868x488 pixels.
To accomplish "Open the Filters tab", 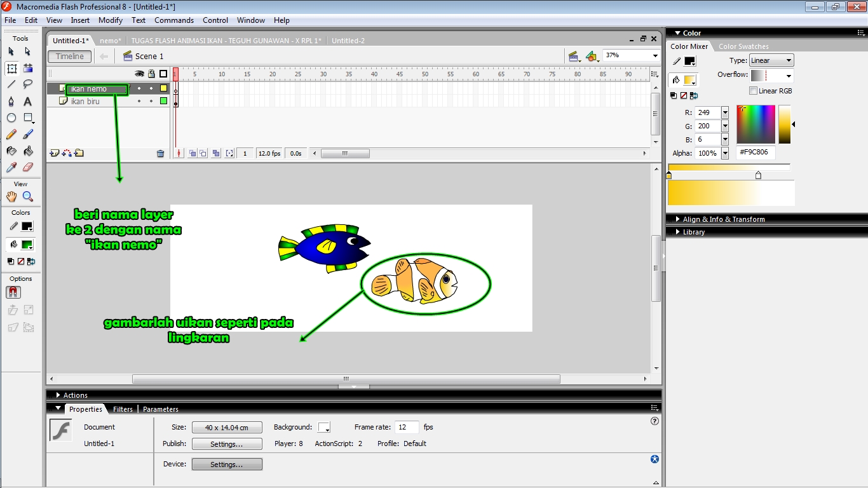I will pyautogui.click(x=123, y=409).
